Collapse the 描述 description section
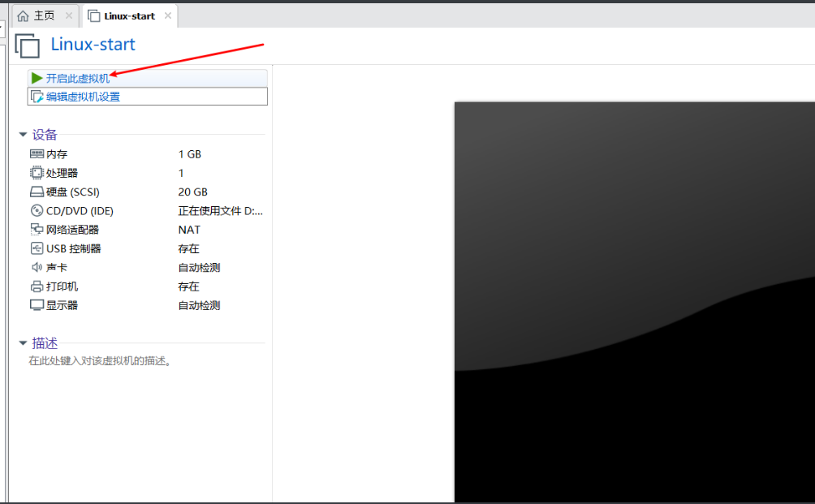 (x=23, y=343)
